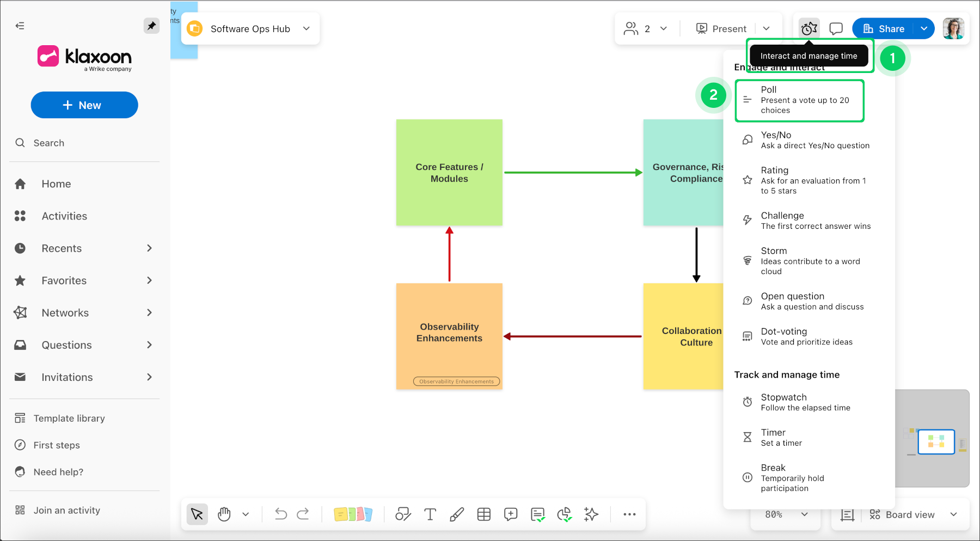
Task: Select the text tool
Action: point(430,514)
